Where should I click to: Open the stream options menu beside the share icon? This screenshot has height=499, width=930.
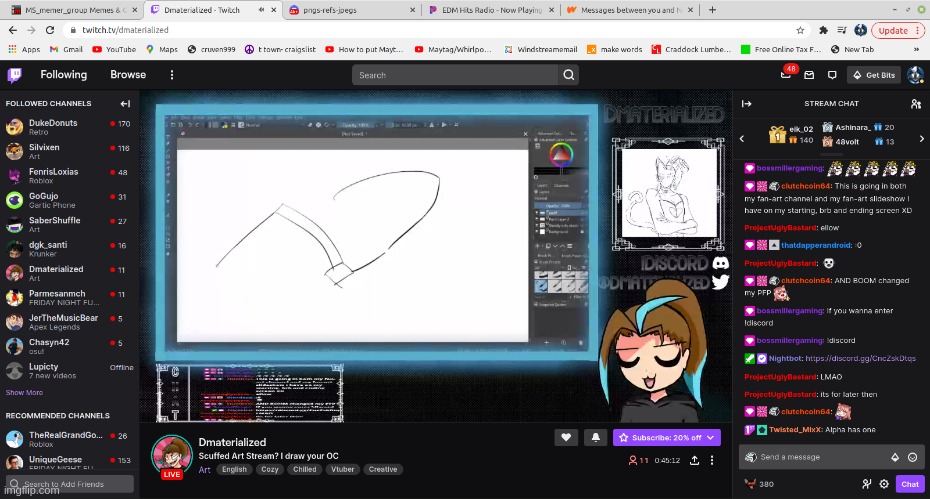tap(712, 460)
